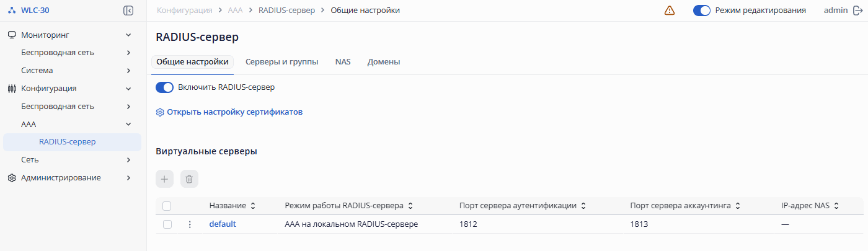868x251 pixels.
Task: Click the trash icon to delete servers
Action: pyautogui.click(x=189, y=179)
